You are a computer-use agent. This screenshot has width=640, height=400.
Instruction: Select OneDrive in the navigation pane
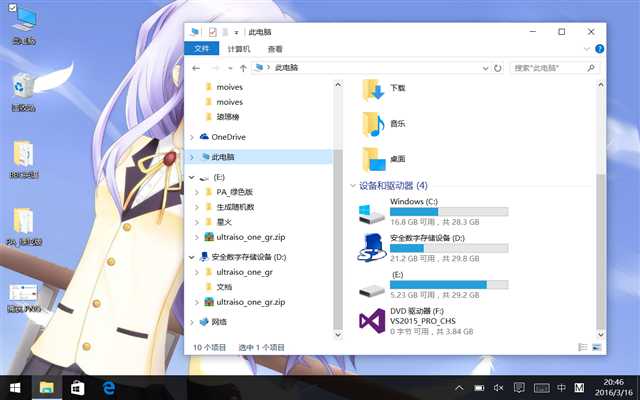pyautogui.click(x=228, y=137)
